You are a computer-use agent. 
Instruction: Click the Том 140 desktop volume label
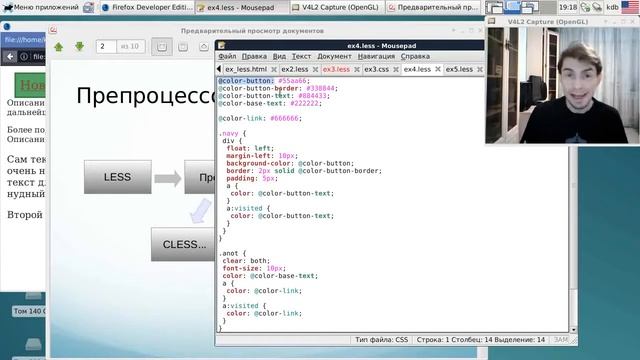click(29, 311)
